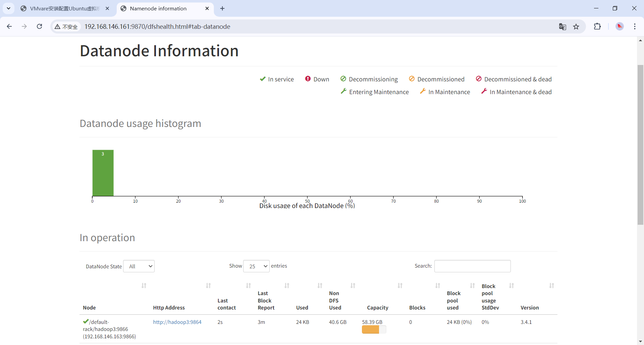The image size is (644, 345).
Task: Close the Namenode information tab
Action: 207,8
